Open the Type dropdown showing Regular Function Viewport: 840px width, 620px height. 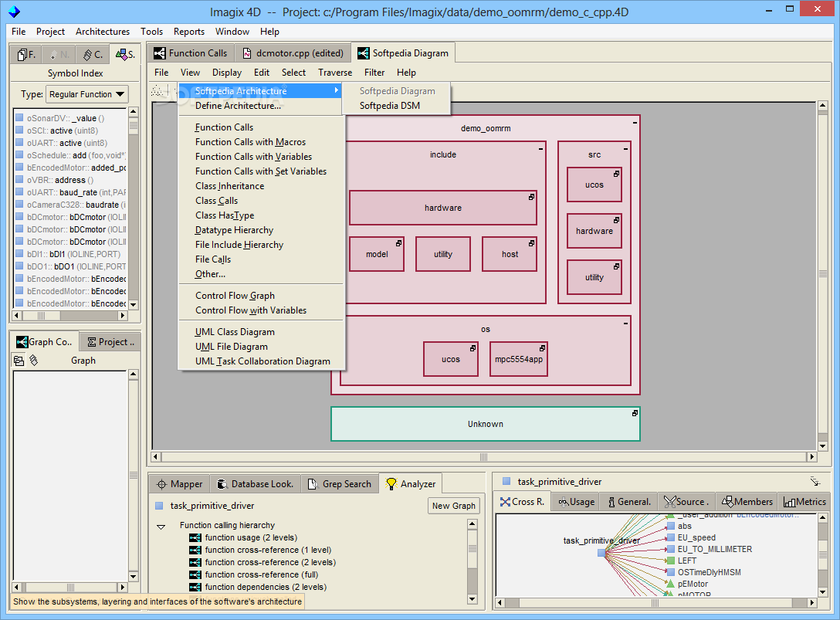pos(86,94)
